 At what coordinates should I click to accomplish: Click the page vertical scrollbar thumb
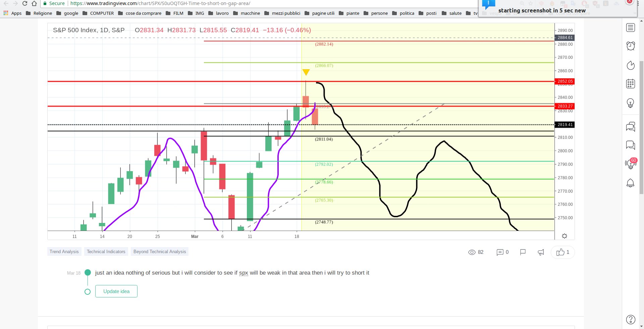coord(641,128)
